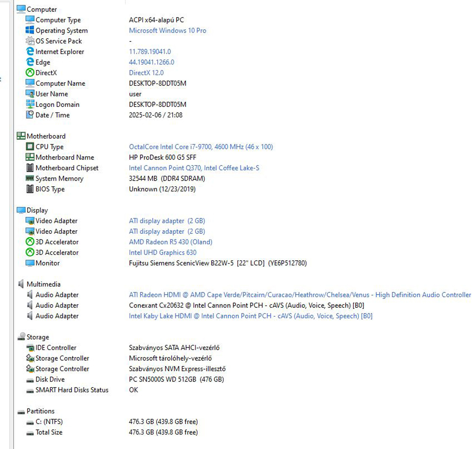This screenshot has height=449, width=476.
Task: Select the Microsoft tárolóhely-vezérlő value
Action: coord(170,358)
